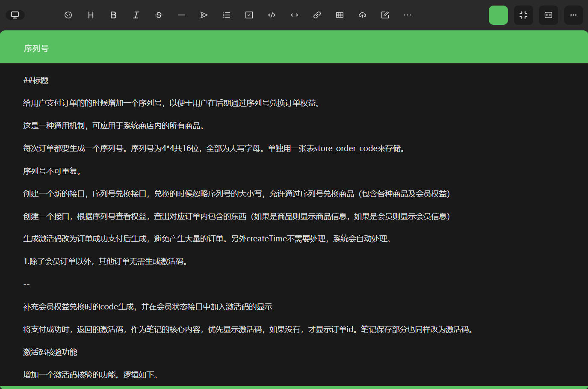Insert a horizontal divider line
The width and height of the screenshot is (588, 389).
point(181,15)
